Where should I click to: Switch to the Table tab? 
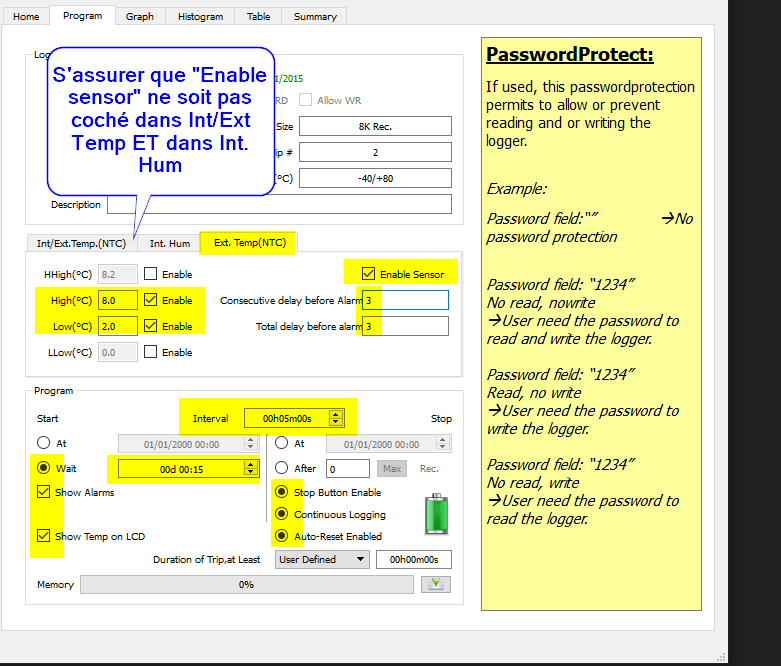pos(258,16)
